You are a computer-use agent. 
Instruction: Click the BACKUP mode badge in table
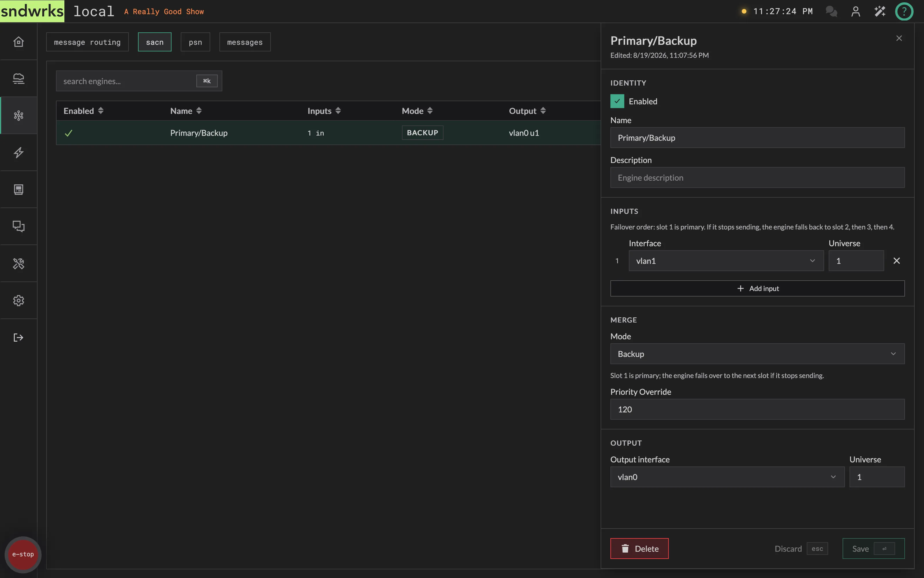pos(422,133)
